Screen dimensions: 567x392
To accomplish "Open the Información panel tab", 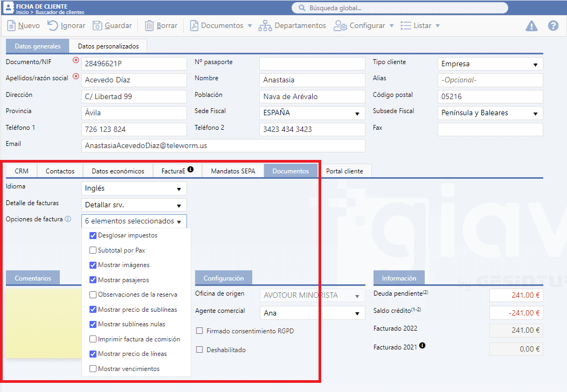I will coord(399,278).
